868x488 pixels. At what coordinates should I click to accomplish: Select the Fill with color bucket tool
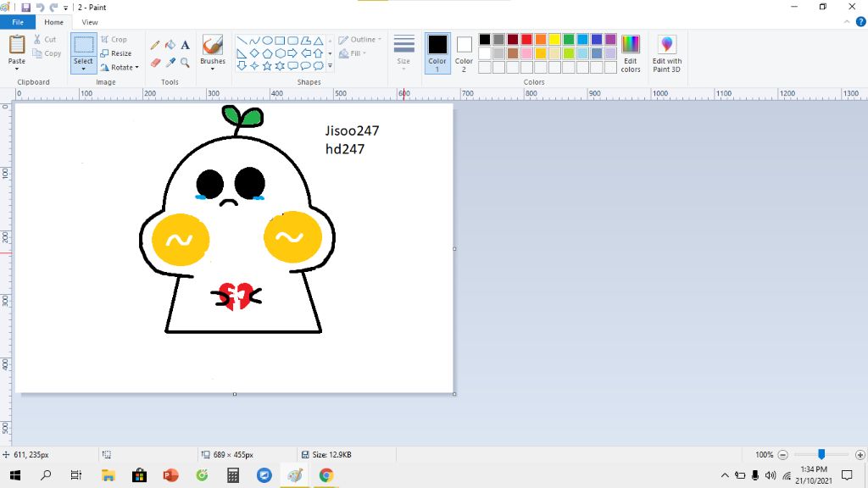pos(170,46)
